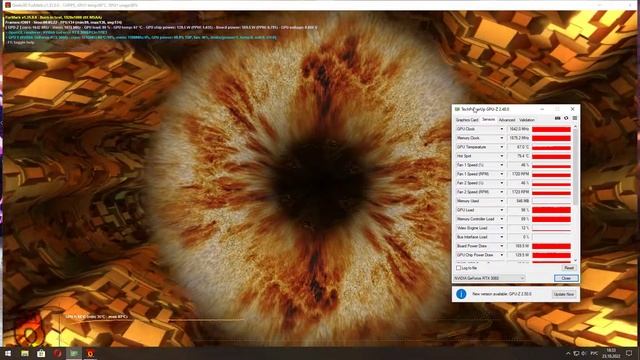Viewport: 640px width, 360px height.
Task: Click the input language indicator in tray
Action: coord(594,353)
